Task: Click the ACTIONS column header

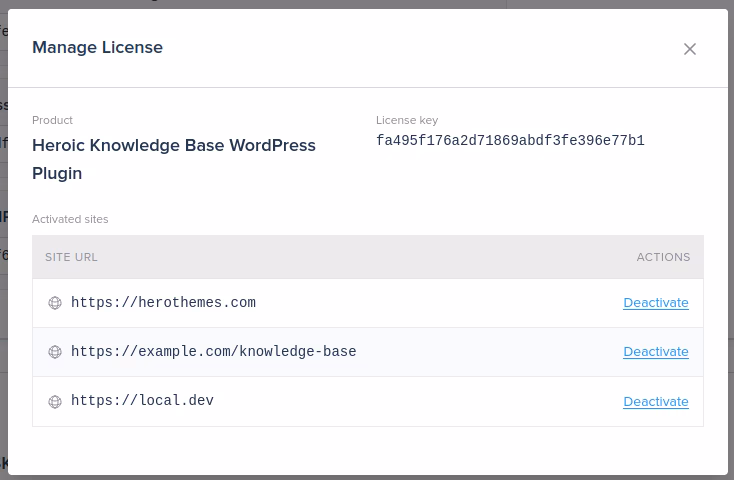Action: pyautogui.click(x=663, y=257)
